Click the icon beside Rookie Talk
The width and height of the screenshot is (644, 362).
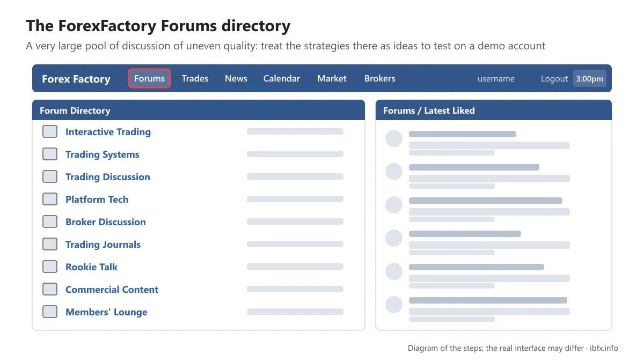pyautogui.click(x=50, y=267)
